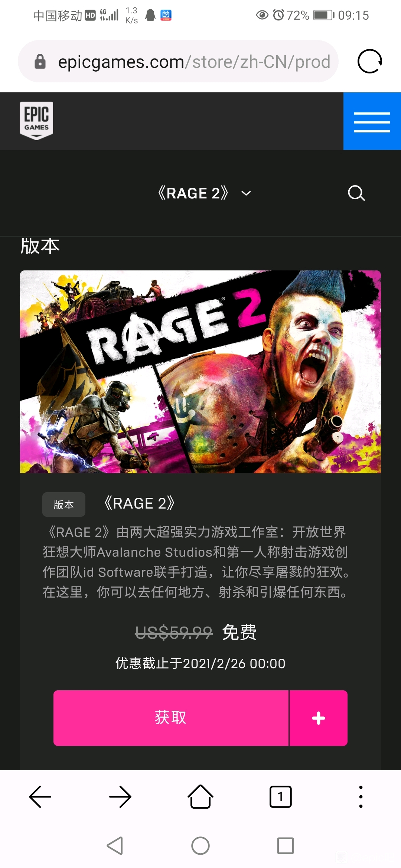Screen dimensions: 401x868
Task: Open the tabs counter showing 1
Action: [x=281, y=796]
